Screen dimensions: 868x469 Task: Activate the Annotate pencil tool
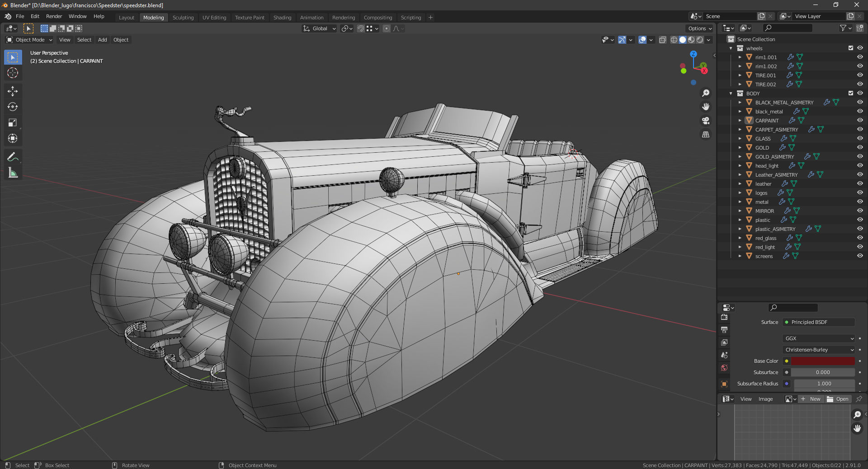[x=13, y=157]
